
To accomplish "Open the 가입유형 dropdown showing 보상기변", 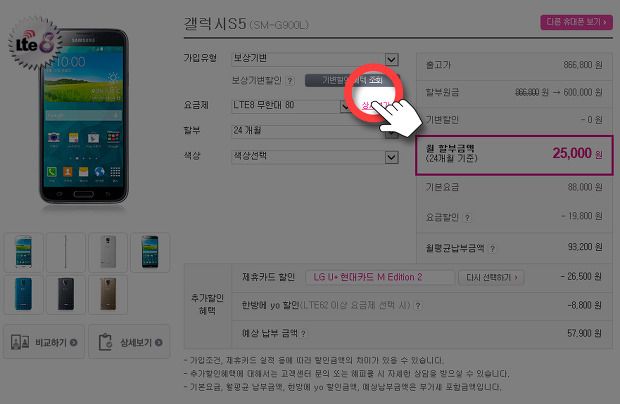I will (315, 59).
